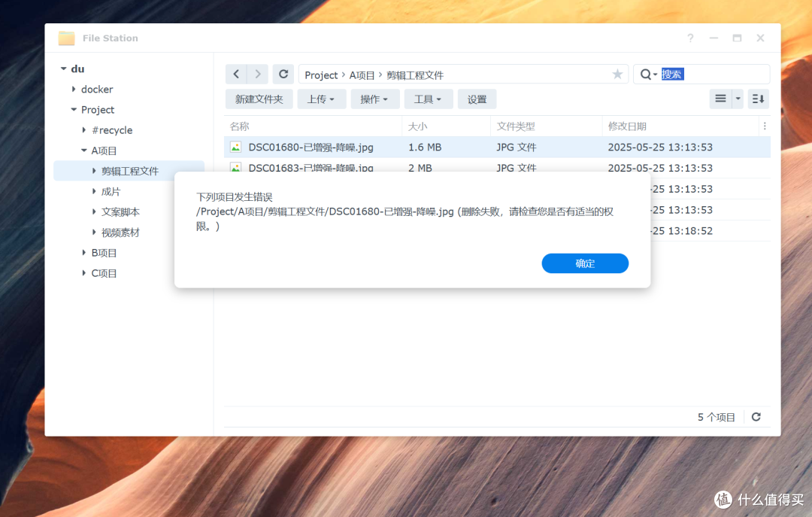
Task: Open the view mode dropdown arrow
Action: pos(738,99)
